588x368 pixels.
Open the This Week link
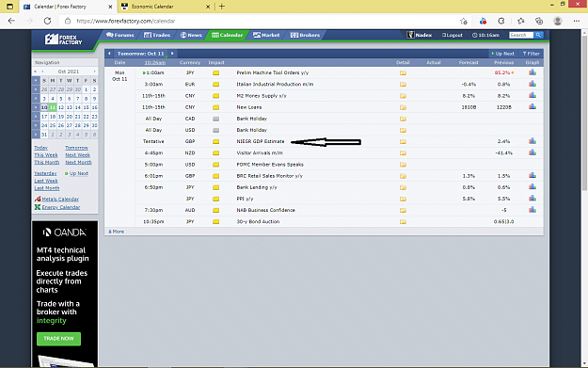pos(46,155)
